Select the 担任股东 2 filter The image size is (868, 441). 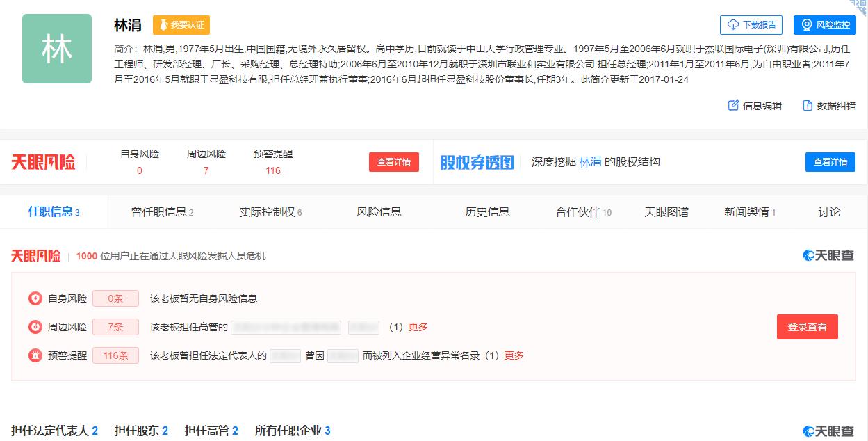pyautogui.click(x=141, y=431)
